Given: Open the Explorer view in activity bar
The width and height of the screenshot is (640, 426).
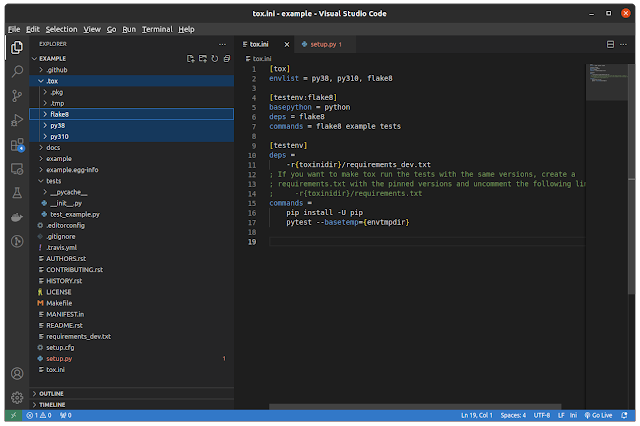Looking at the screenshot, I should point(17,48).
